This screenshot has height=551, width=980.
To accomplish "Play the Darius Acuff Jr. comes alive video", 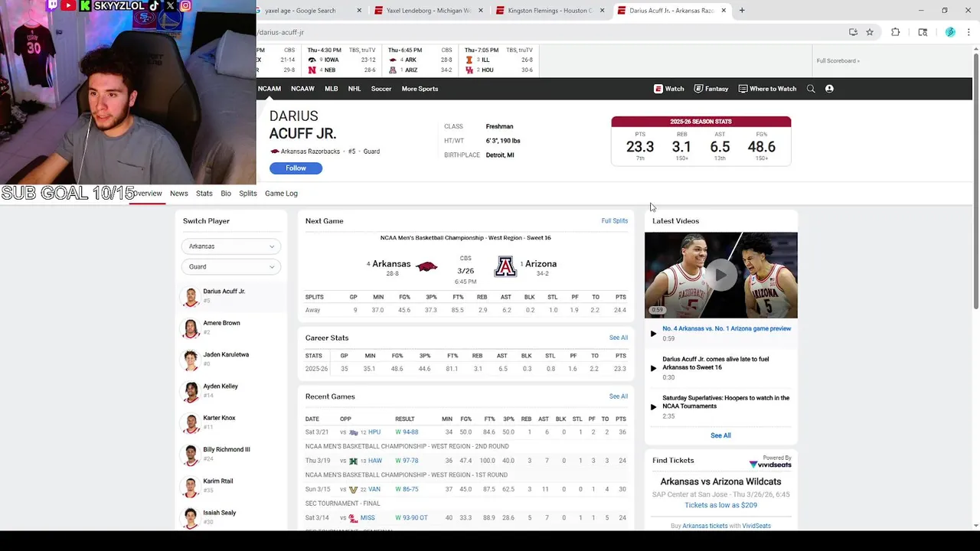I will (653, 368).
